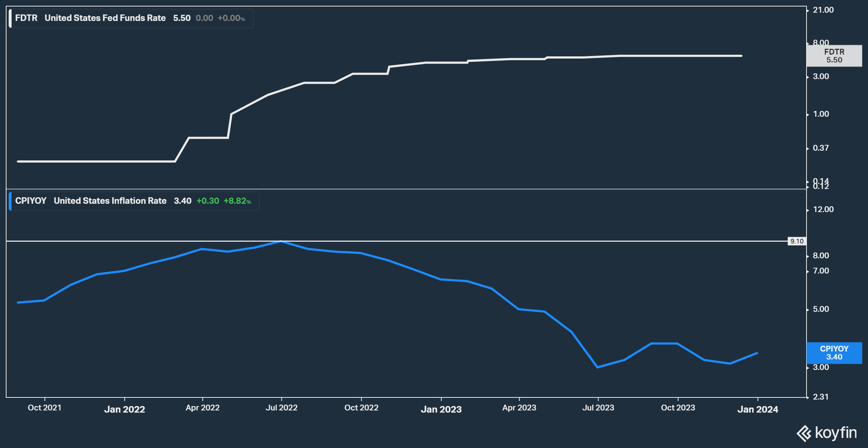Click the 0.37 value on Fed Funds axis
Viewport: 868px width, 448px height.
click(821, 148)
